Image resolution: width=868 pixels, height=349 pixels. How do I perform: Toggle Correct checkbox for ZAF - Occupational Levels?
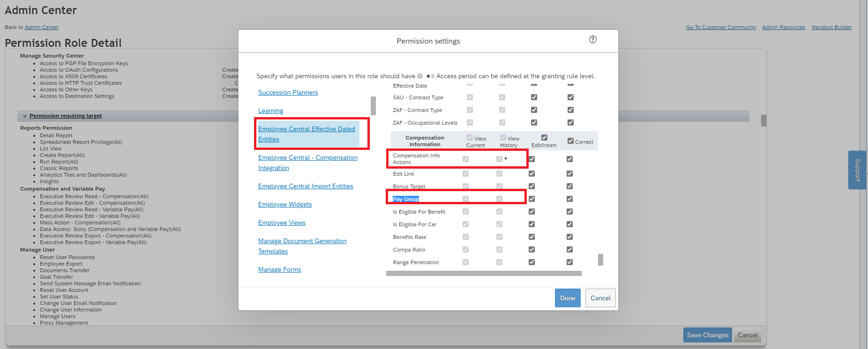[x=570, y=122]
